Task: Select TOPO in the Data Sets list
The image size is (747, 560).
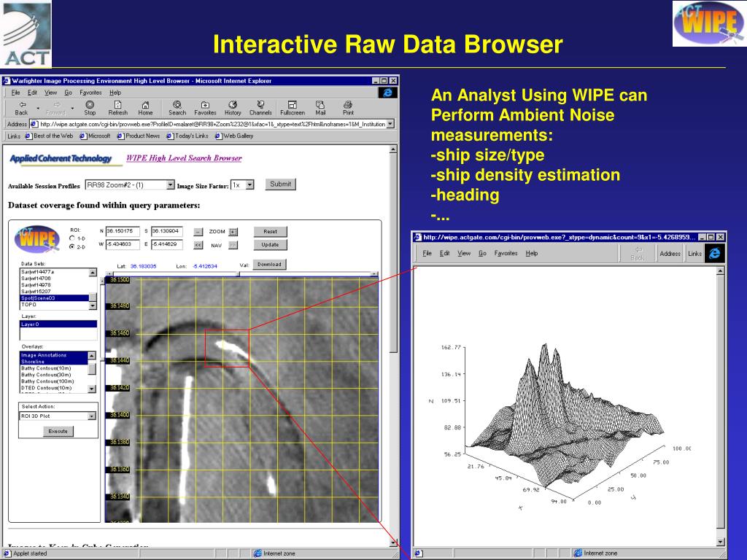Action: (x=54, y=305)
